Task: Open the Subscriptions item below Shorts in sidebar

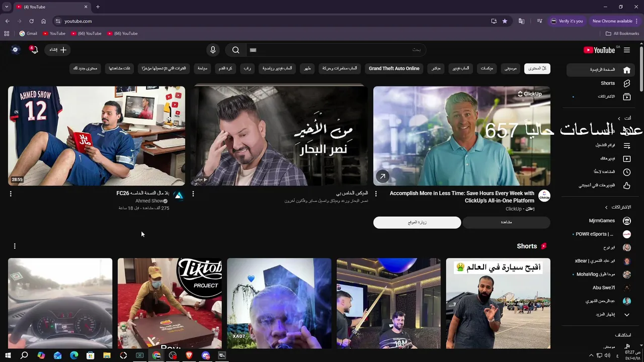Action: pos(601,97)
